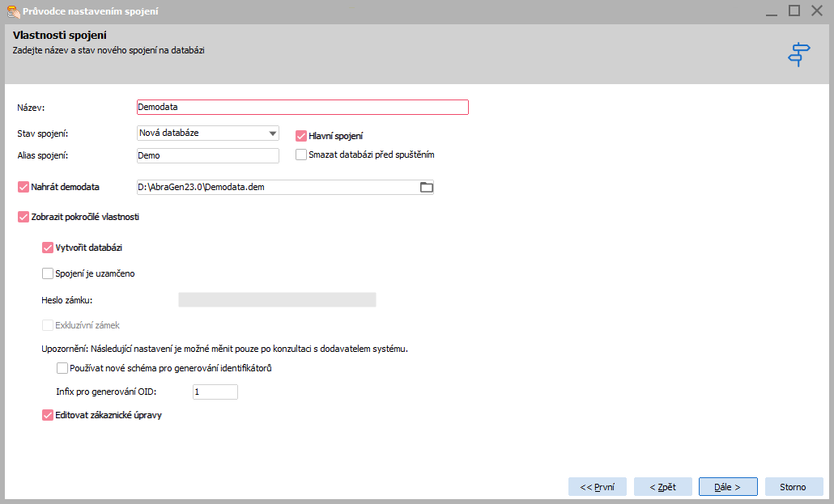Enable Používat nové schéma pro generování identifikátorů
The height and width of the screenshot is (504, 834).
point(62,368)
